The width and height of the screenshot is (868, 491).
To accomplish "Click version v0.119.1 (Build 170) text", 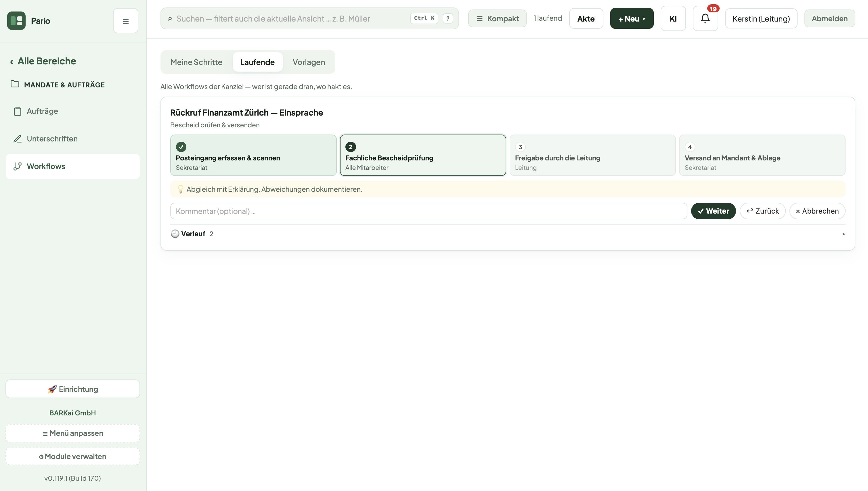I will 72,478.
